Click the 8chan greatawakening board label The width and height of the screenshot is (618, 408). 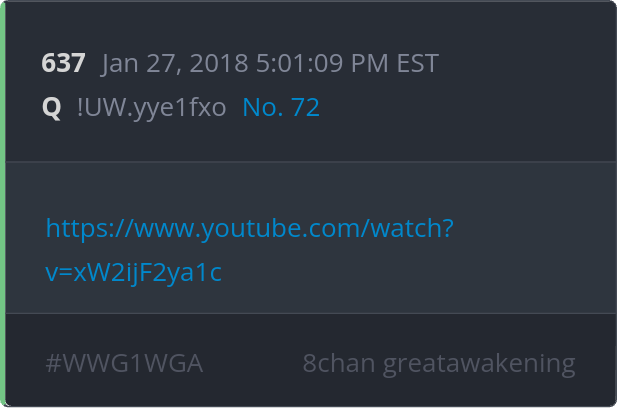click(x=439, y=364)
